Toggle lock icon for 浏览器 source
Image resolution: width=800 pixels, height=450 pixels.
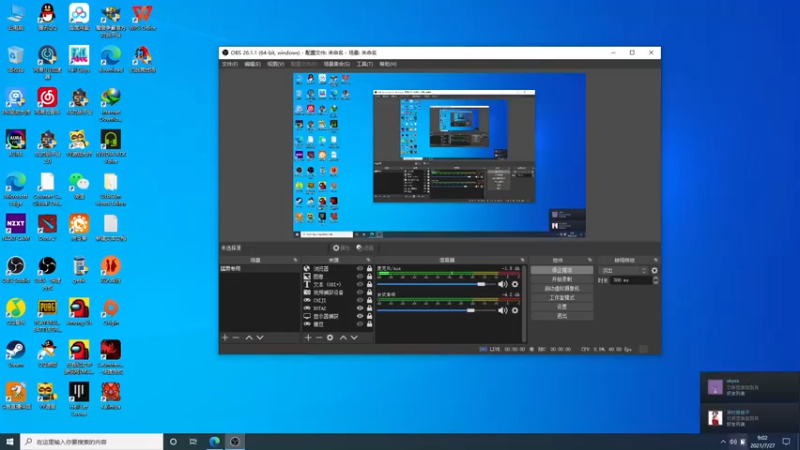coord(369,268)
